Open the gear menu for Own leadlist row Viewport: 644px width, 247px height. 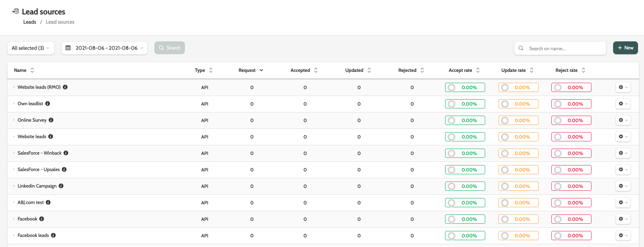coord(623,104)
